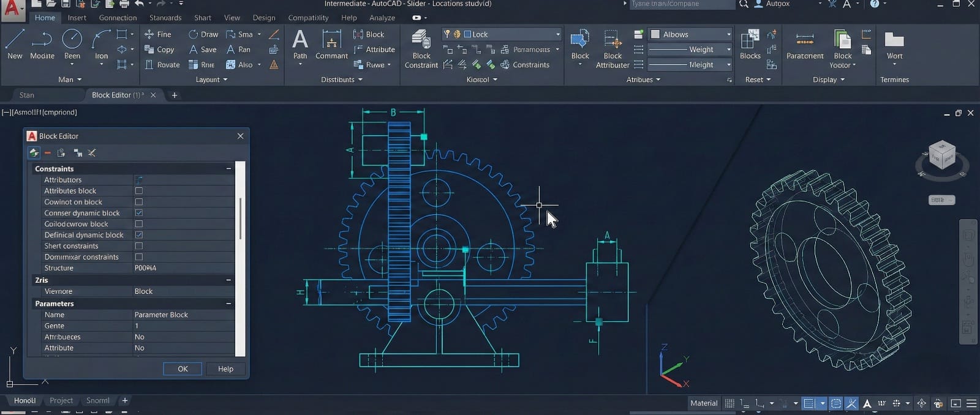Uncheck Conner dynamic block checkbox
The image size is (980, 415).
(139, 213)
